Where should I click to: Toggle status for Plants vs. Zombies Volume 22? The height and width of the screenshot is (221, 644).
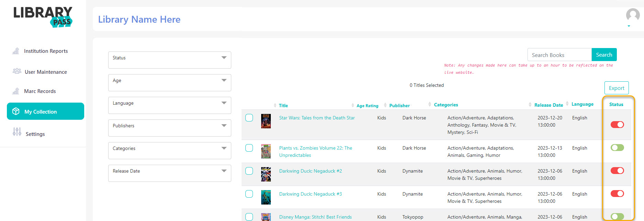click(617, 148)
